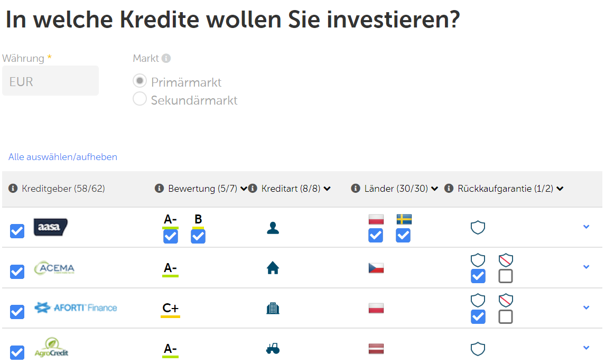Click the person loan type icon for aasa
The width and height of the screenshot is (605, 364).
[273, 228]
